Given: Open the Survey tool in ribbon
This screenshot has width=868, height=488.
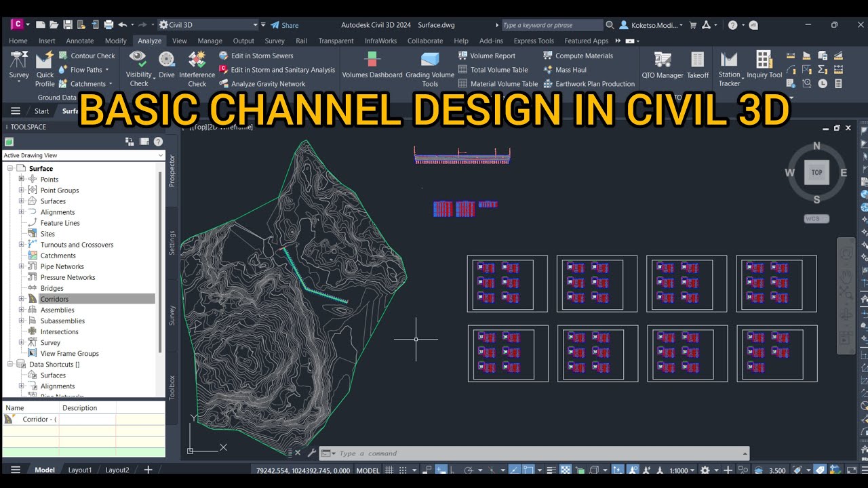Looking at the screenshot, I should [x=19, y=66].
